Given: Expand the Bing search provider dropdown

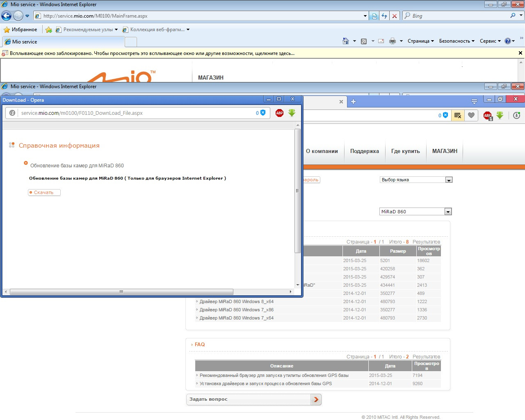Looking at the screenshot, I should (521, 16).
